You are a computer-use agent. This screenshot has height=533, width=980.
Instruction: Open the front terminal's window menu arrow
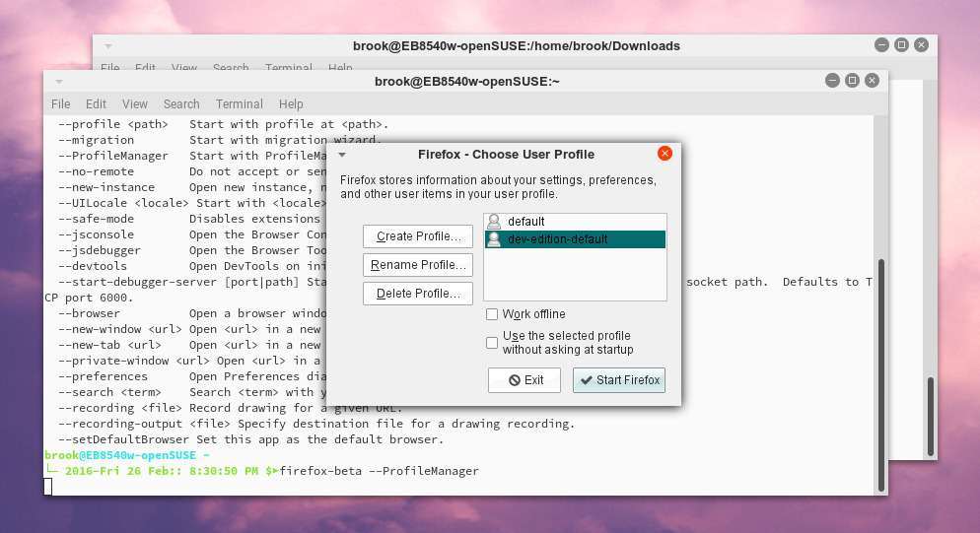(59, 81)
